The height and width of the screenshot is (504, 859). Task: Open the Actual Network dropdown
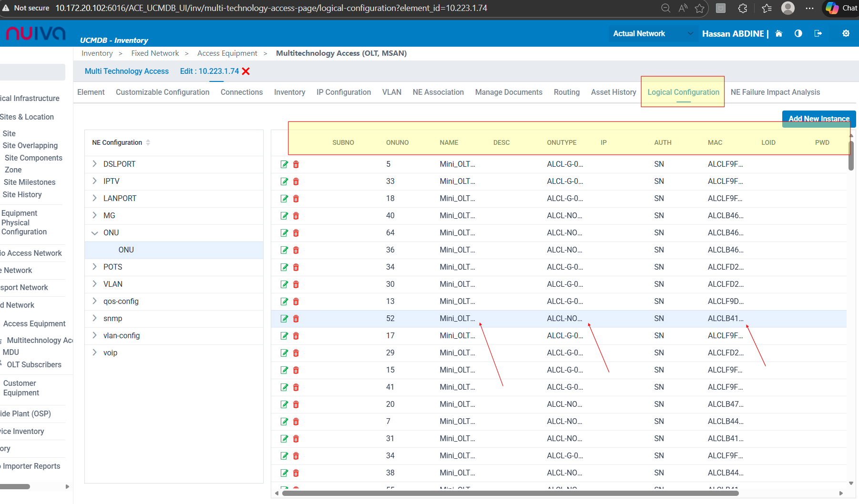[x=652, y=33]
